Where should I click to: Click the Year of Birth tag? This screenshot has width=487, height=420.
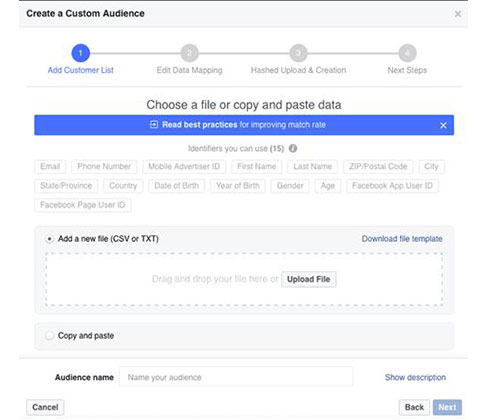coord(238,186)
